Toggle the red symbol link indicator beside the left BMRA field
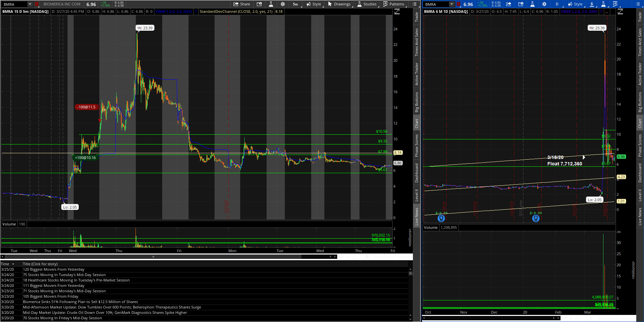 [36, 4]
